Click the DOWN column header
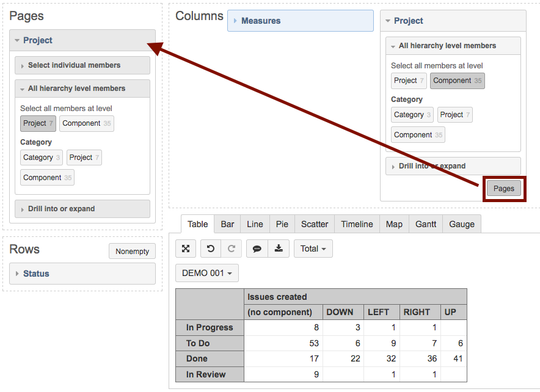The height and width of the screenshot is (392, 540). point(343,312)
